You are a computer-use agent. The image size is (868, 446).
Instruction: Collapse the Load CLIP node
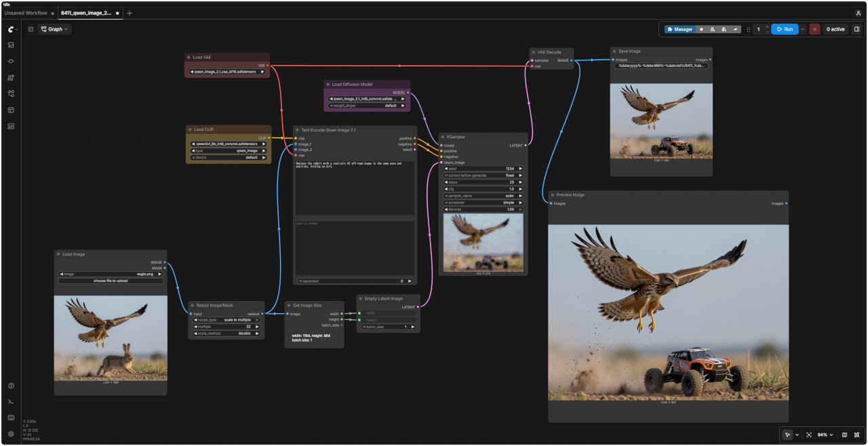click(x=190, y=129)
